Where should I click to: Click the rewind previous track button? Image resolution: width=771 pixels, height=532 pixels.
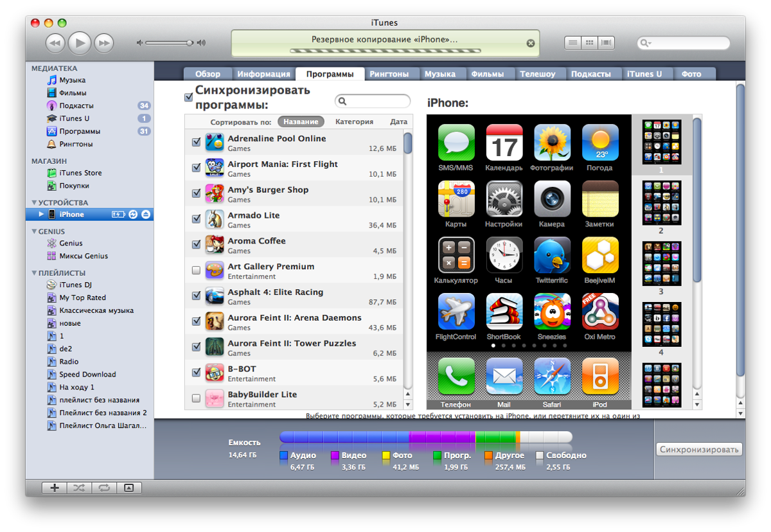pyautogui.click(x=56, y=43)
